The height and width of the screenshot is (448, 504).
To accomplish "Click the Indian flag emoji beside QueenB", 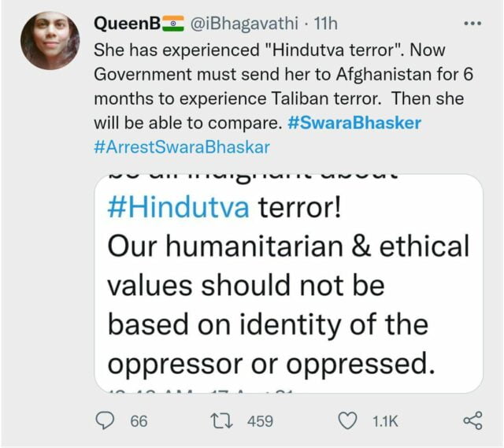I will [172, 24].
